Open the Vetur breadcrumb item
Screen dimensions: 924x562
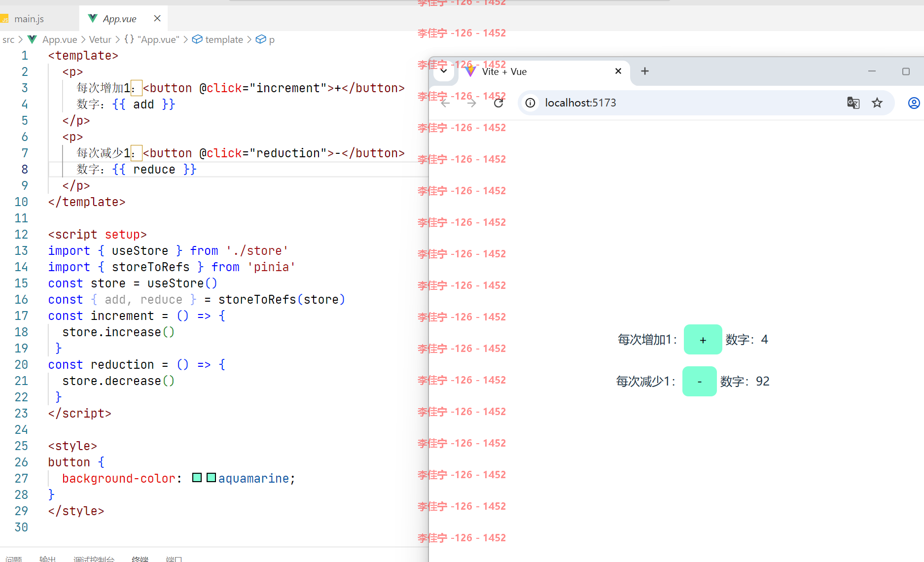100,39
